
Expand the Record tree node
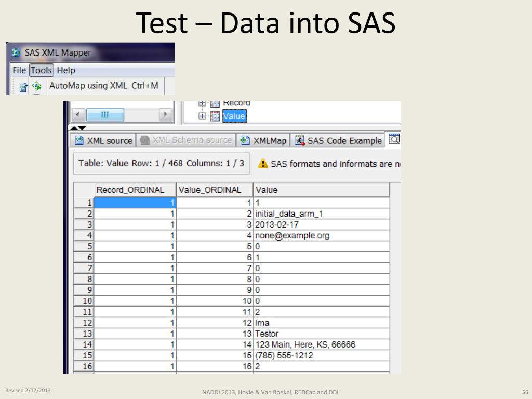tap(202, 103)
